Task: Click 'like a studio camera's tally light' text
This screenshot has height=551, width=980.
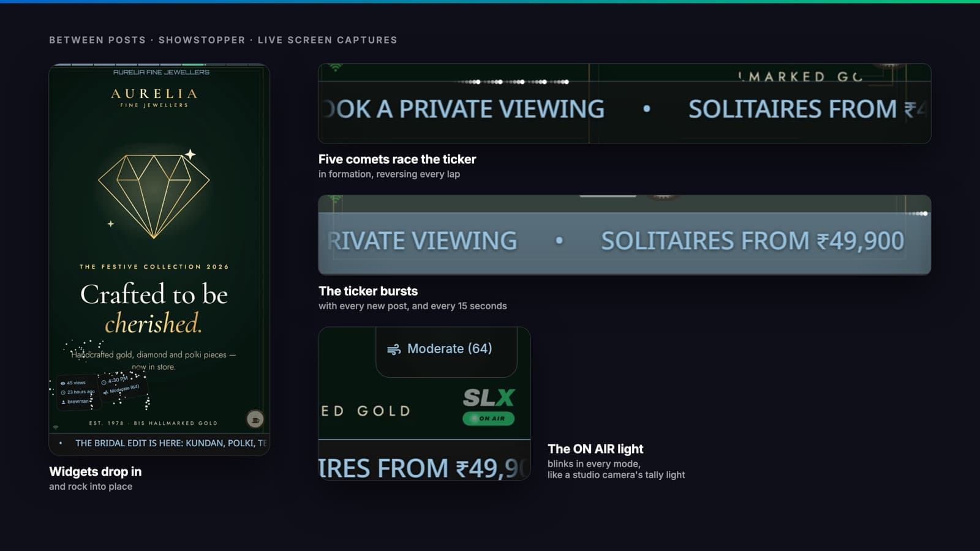Action: point(616,475)
